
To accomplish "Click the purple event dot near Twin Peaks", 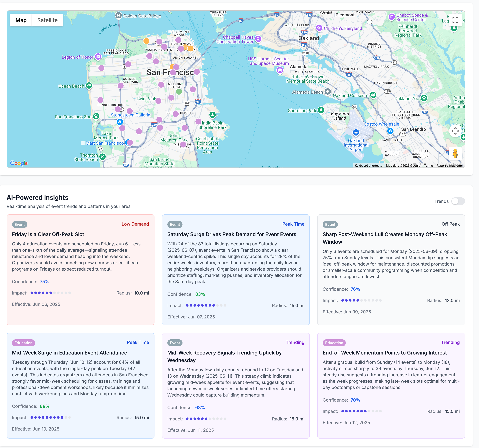I will point(158,101).
